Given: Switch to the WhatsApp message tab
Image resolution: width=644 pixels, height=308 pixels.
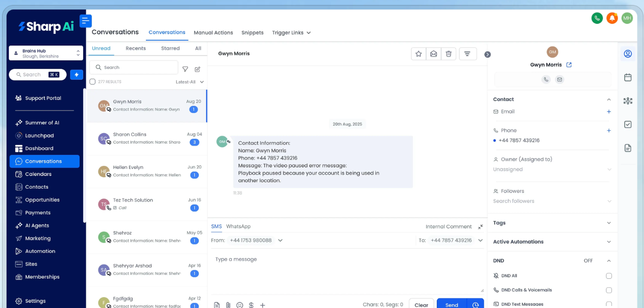Looking at the screenshot, I should (238, 226).
